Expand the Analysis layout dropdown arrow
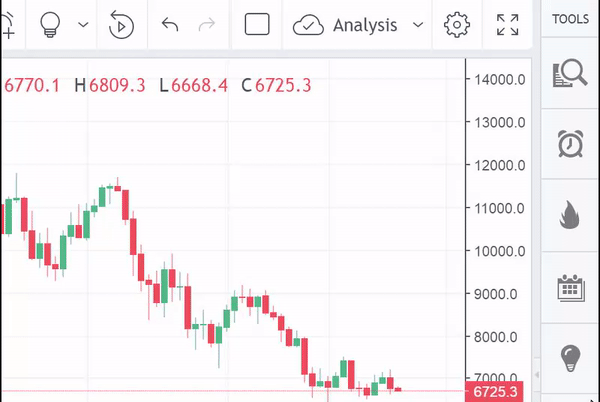This screenshot has width=600, height=402. pyautogui.click(x=418, y=25)
